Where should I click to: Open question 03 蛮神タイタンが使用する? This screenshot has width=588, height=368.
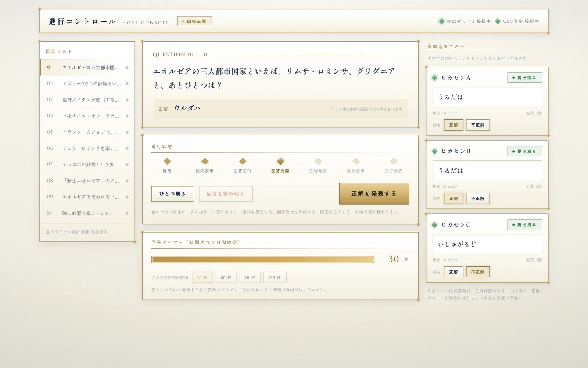click(x=87, y=100)
